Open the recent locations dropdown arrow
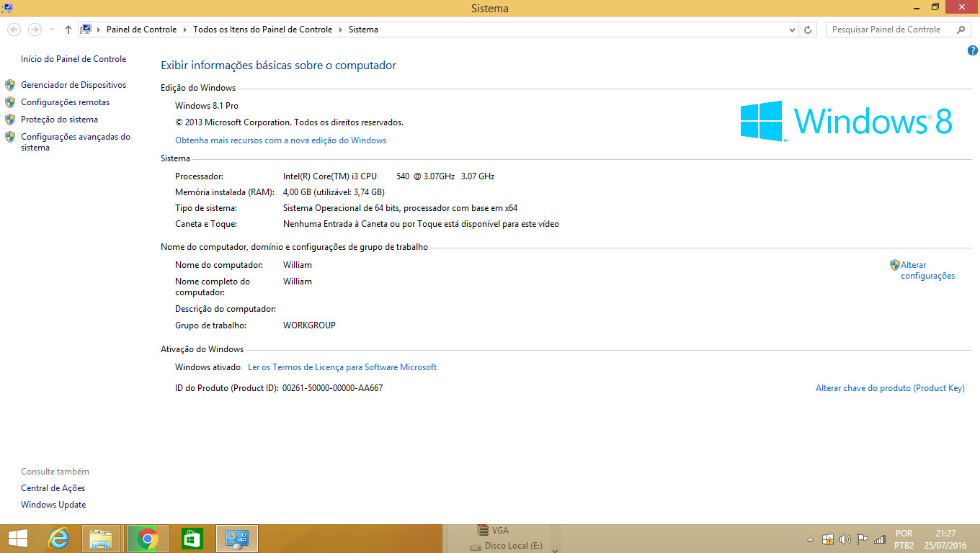Image resolution: width=980 pixels, height=553 pixels. [x=52, y=30]
